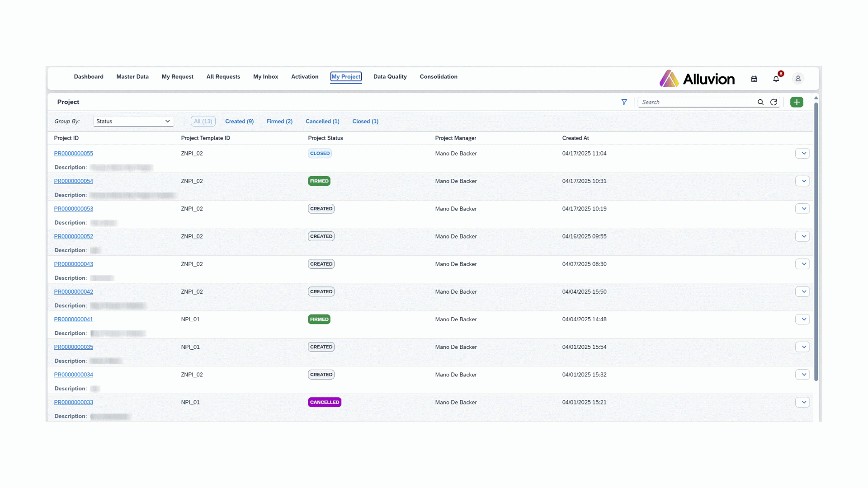Expand row actions for PR0000000053
Screen dimensions: 868x488
coord(802,209)
